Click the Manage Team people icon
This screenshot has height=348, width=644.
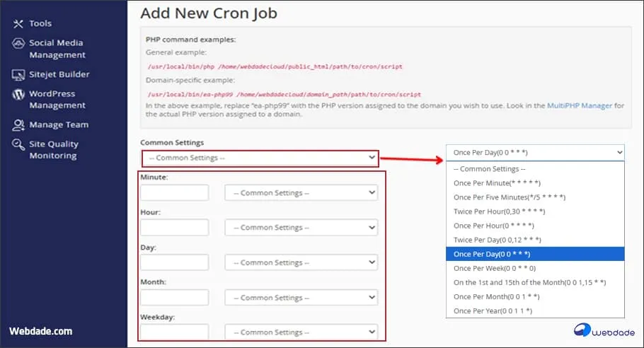coord(18,125)
